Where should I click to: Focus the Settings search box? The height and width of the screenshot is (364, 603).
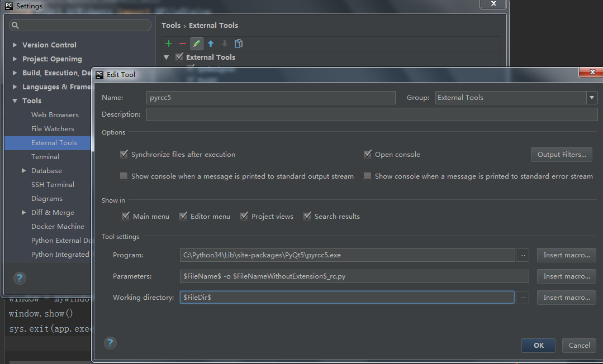pyautogui.click(x=80, y=25)
